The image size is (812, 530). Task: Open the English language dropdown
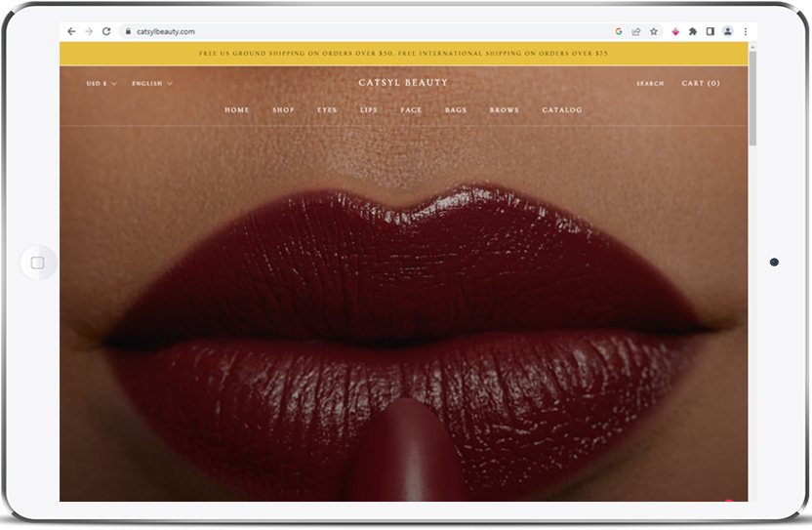click(151, 83)
